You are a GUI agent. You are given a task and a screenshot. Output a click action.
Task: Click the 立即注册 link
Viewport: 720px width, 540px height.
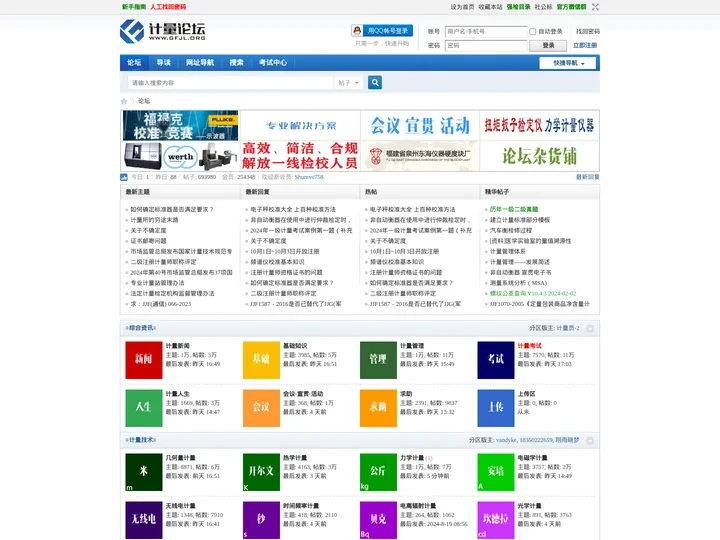coord(585,45)
